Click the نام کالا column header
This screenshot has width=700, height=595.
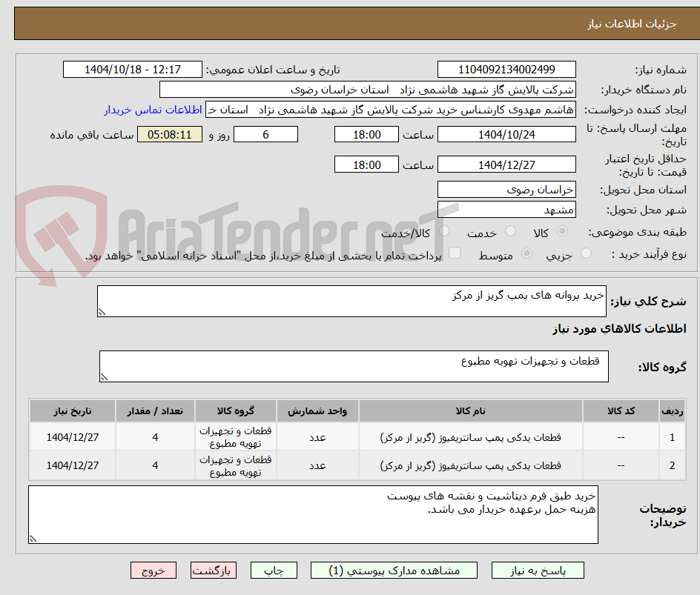click(x=471, y=410)
